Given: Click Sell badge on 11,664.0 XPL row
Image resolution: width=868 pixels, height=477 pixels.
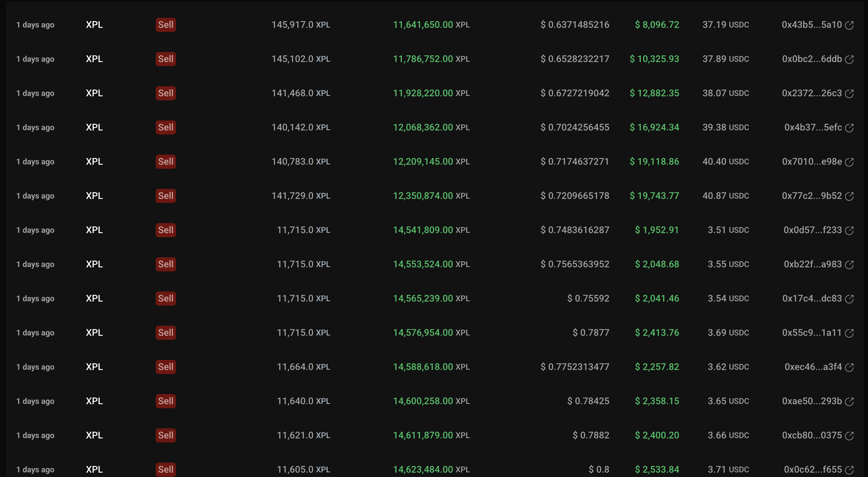Looking at the screenshot, I should (x=165, y=367).
